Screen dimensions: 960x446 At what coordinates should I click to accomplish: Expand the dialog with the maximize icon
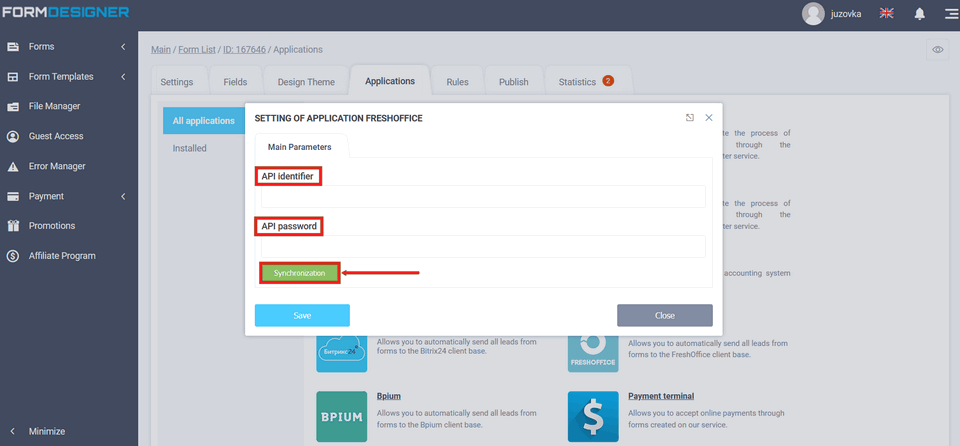coord(690,118)
